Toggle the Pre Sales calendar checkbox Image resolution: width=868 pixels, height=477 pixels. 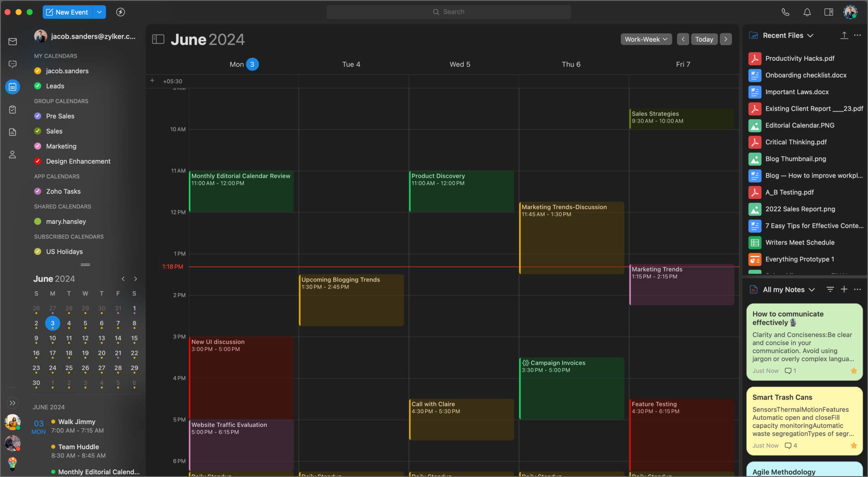(x=38, y=116)
